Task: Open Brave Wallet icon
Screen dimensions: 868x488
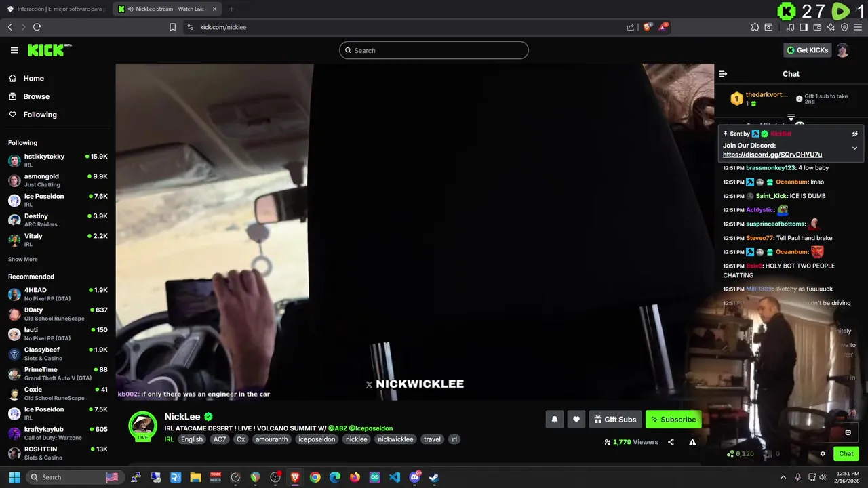Action: tap(817, 27)
